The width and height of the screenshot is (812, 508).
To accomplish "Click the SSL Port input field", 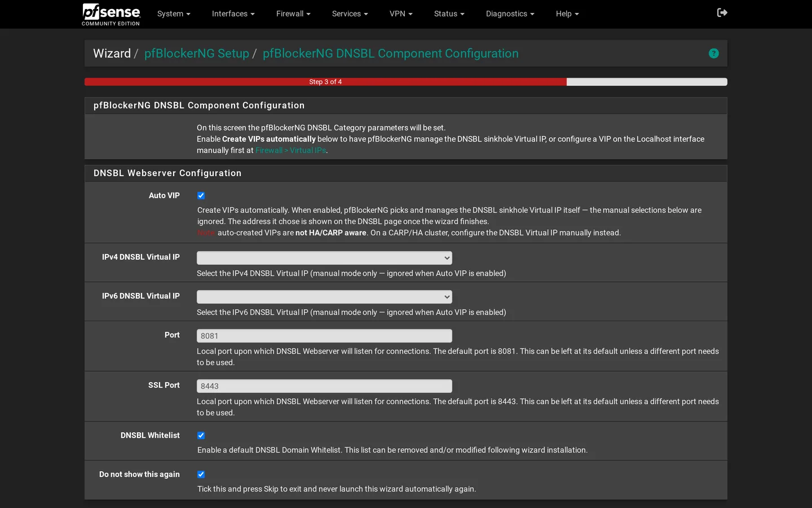I will (x=324, y=386).
